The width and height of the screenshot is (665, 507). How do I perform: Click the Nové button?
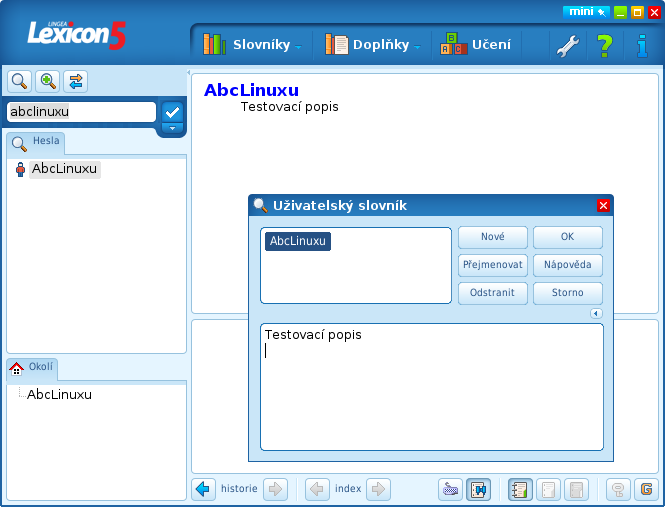tap(493, 237)
